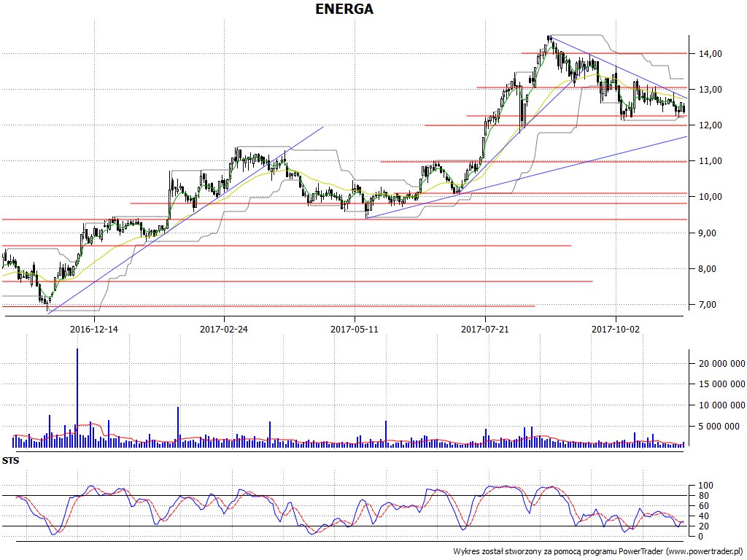This screenshot has width=747, height=560.
Task: Click the STS indicator label
Action: [x=10, y=461]
